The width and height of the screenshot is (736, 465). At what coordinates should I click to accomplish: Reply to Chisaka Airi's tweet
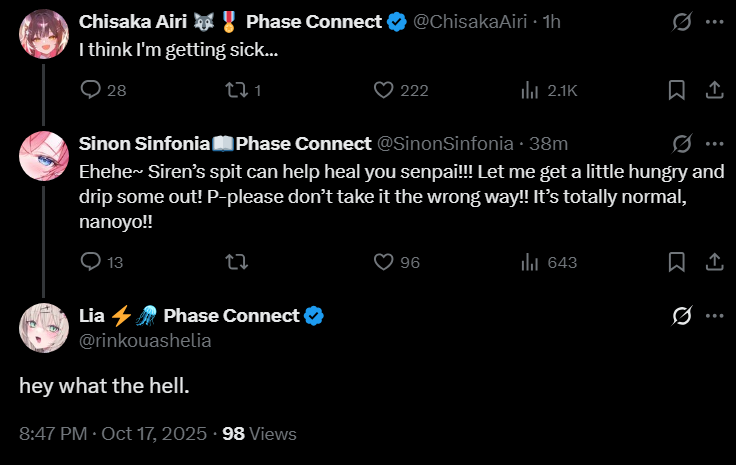[x=91, y=90]
